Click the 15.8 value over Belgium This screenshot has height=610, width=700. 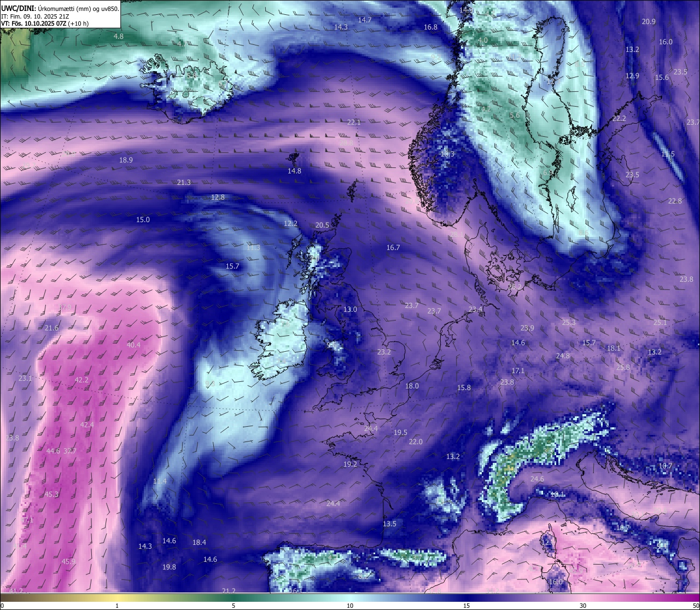tap(464, 387)
